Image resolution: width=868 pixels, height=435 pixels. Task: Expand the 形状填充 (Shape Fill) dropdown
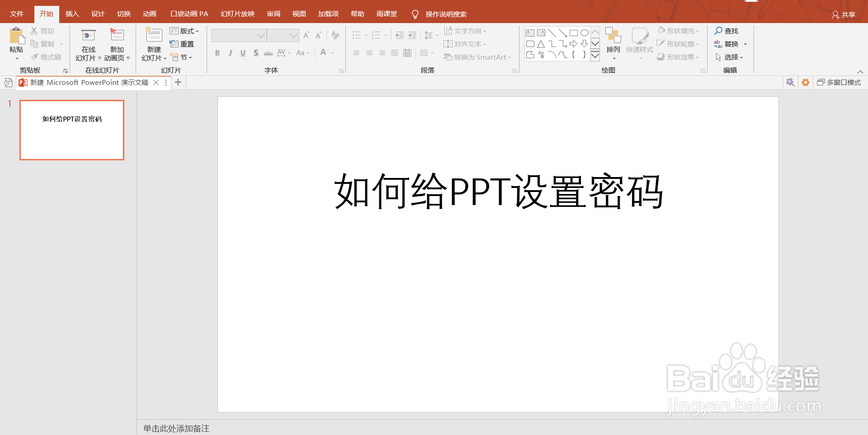coord(697,30)
